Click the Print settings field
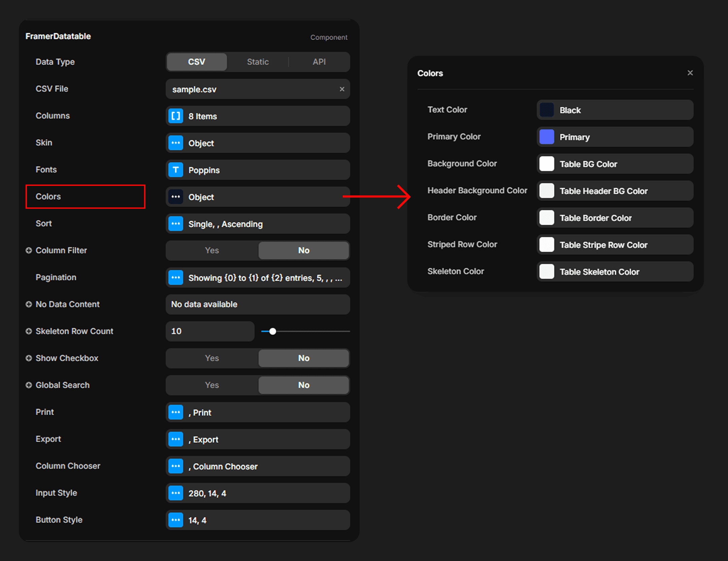Viewport: 728px width, 561px height. [258, 412]
